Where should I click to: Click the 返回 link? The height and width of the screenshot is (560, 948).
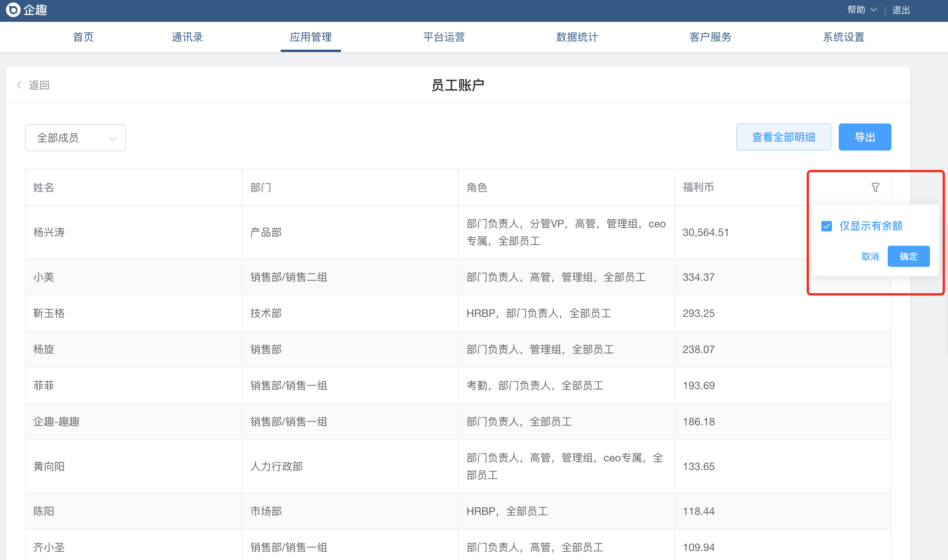(39, 85)
